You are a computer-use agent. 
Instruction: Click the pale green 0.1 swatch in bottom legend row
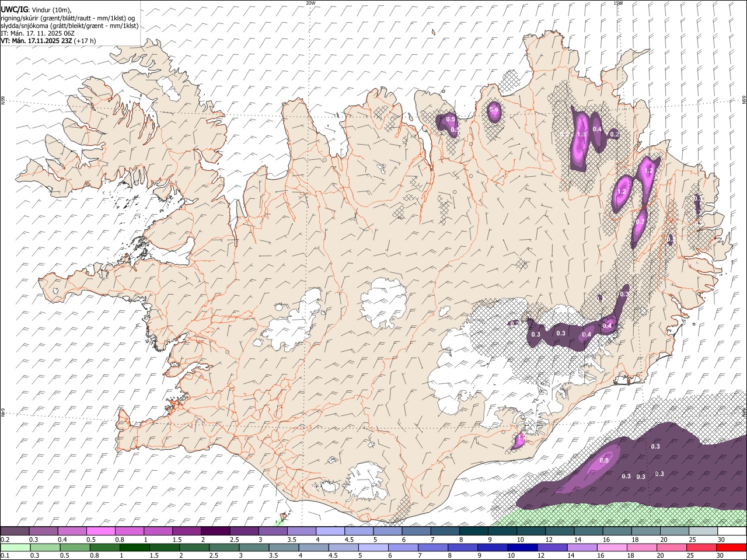click(15, 548)
